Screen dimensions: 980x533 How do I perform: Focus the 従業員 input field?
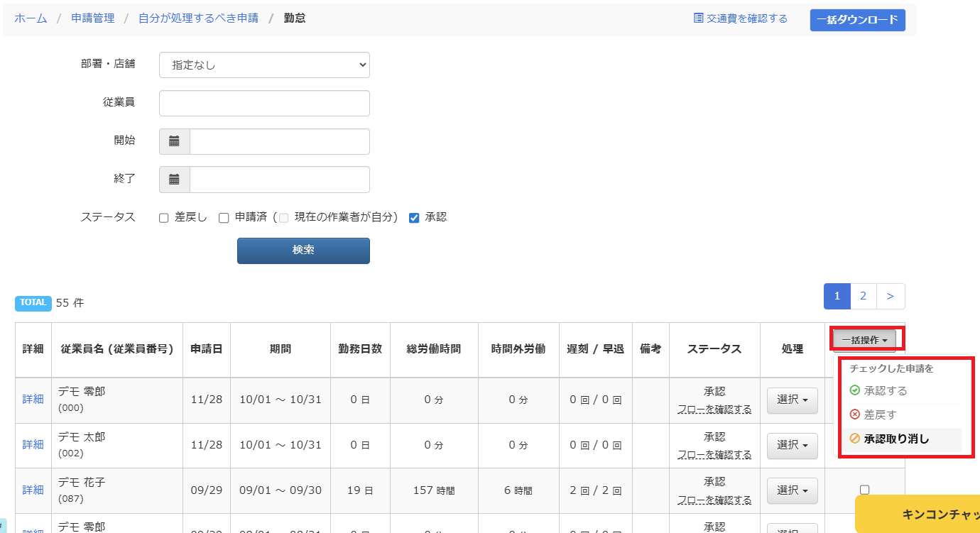click(264, 103)
